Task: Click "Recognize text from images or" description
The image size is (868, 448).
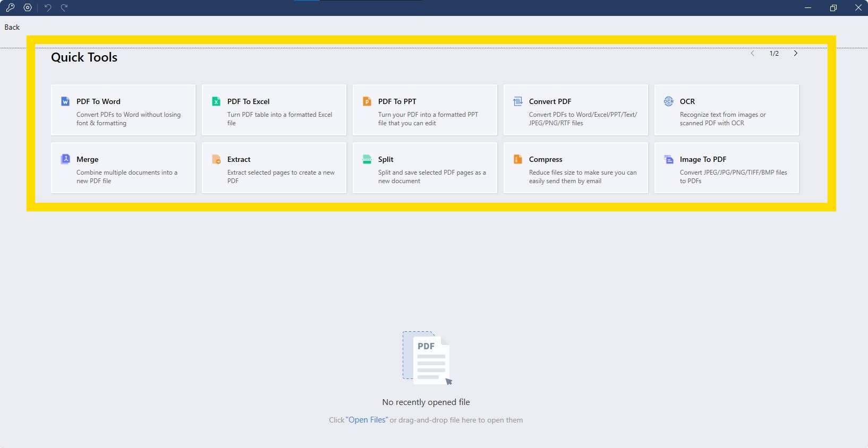Action: (x=723, y=115)
